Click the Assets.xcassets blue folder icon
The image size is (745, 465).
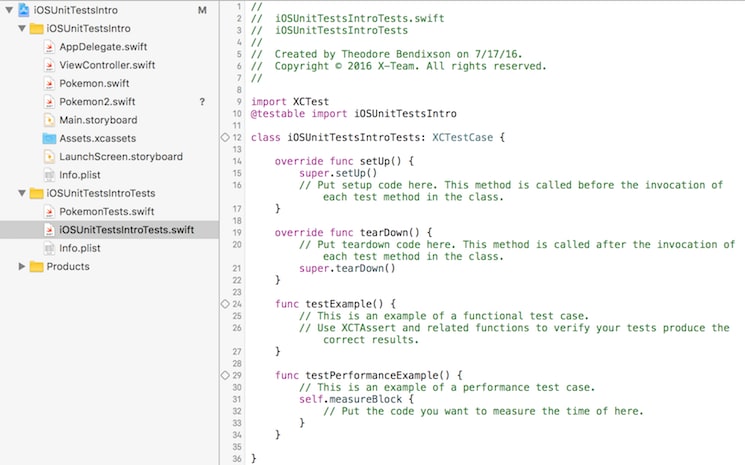49,138
